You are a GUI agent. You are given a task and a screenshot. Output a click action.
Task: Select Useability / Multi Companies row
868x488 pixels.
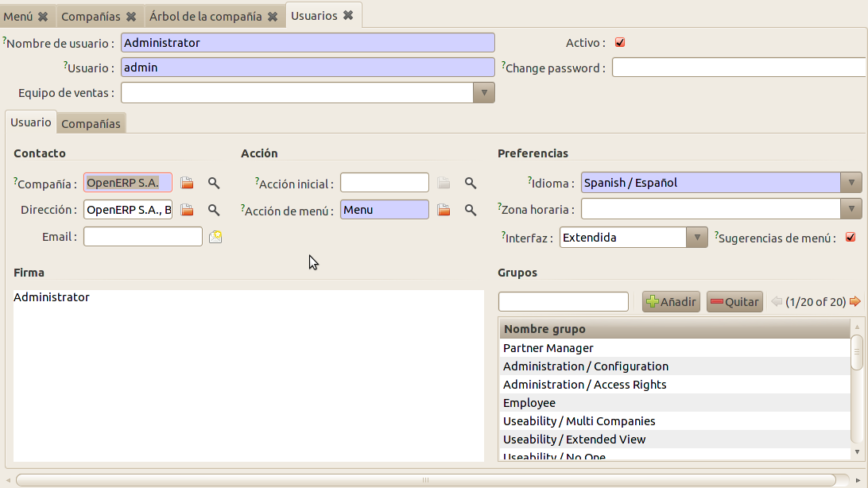pos(675,421)
